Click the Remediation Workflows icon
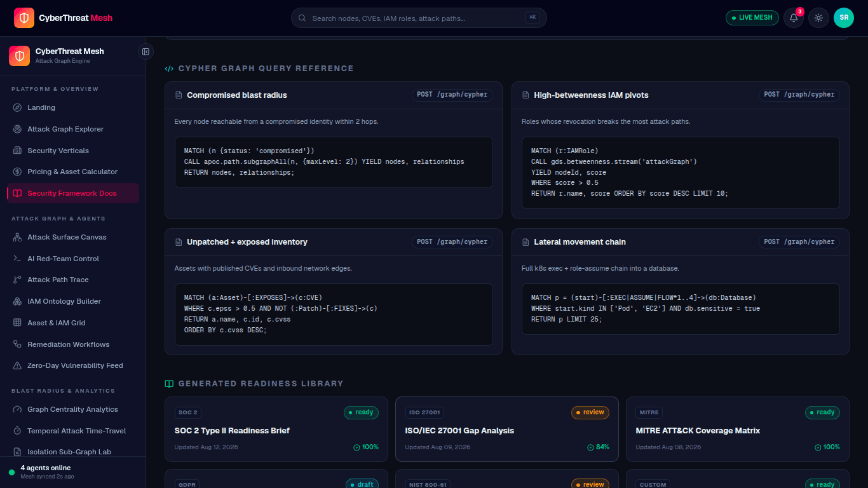The height and width of the screenshot is (488, 868). click(x=17, y=344)
